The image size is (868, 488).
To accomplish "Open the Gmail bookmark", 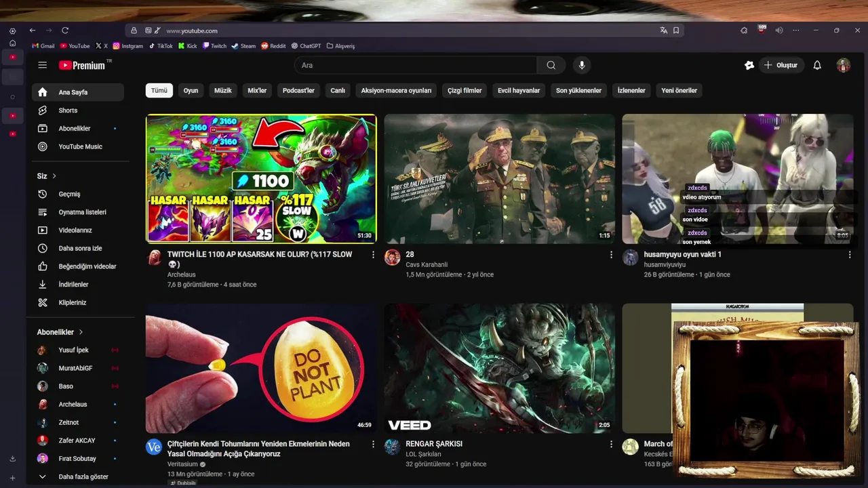I will (x=43, y=46).
